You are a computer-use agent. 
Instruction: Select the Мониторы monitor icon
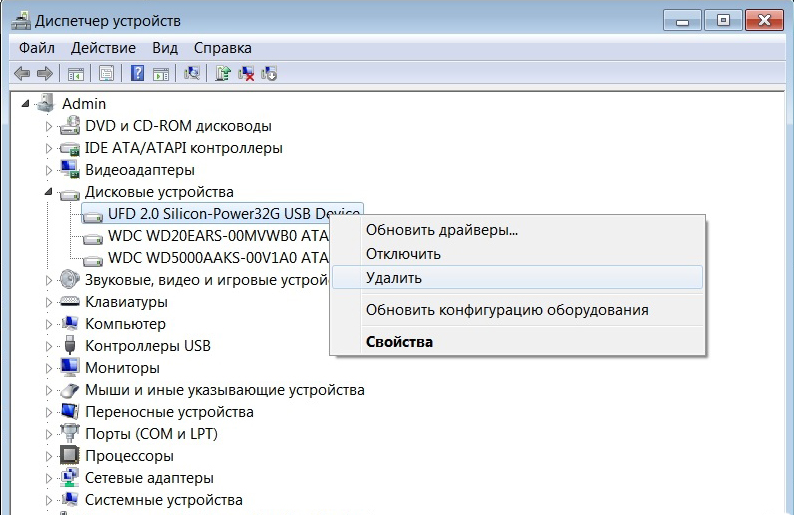click(70, 367)
